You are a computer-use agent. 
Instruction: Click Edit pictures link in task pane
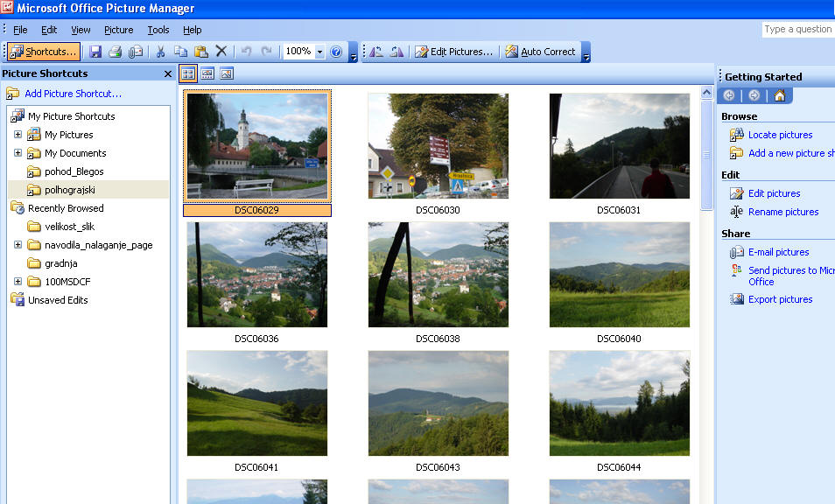pos(775,193)
